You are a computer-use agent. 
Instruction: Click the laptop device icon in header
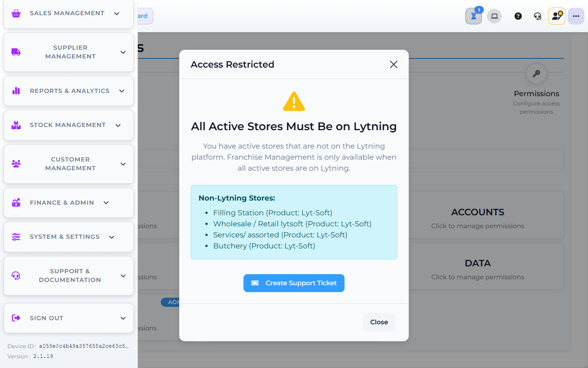pos(494,16)
